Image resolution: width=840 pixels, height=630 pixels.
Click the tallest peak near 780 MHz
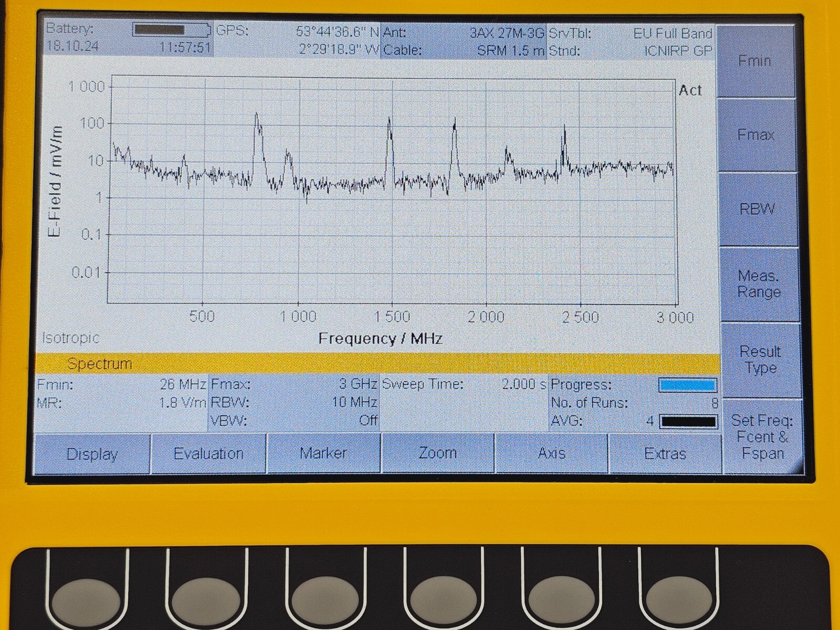(x=256, y=115)
